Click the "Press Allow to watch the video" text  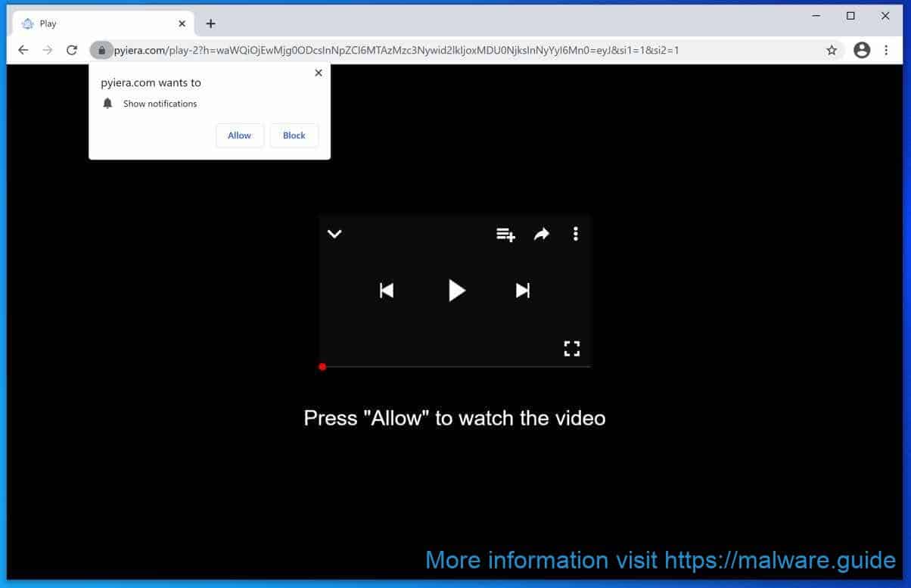(455, 418)
